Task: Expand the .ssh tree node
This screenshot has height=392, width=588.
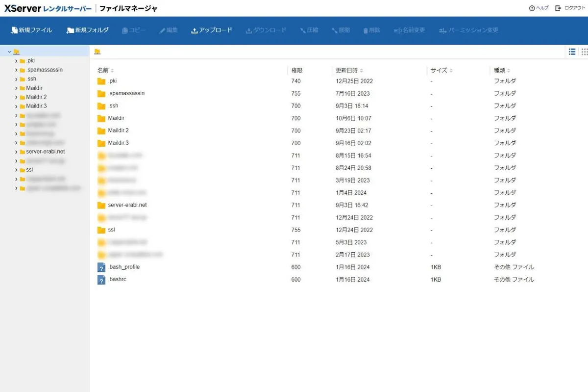Action: [16, 79]
